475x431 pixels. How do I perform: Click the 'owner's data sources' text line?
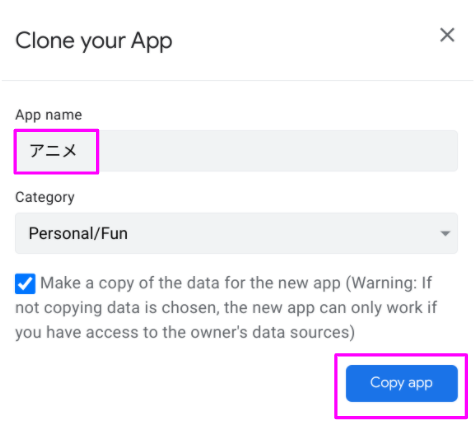[x=185, y=332]
